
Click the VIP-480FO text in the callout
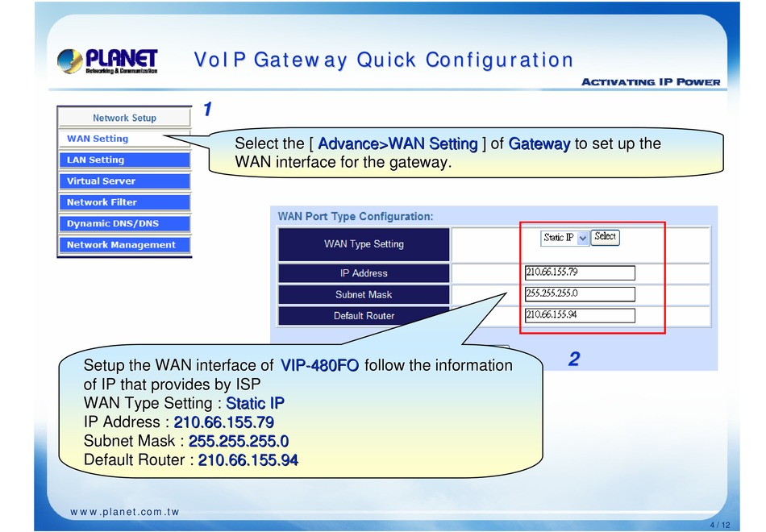click(319, 365)
